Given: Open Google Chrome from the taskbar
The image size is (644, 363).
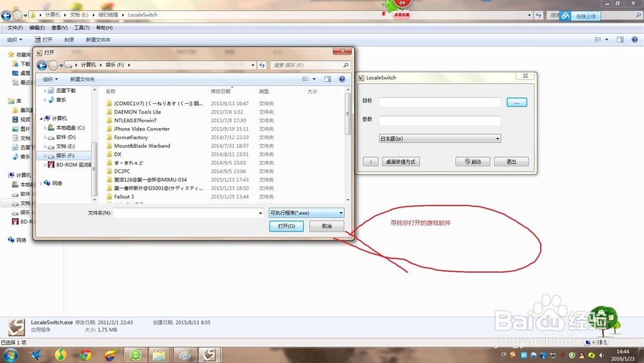Looking at the screenshot, I should [86, 355].
